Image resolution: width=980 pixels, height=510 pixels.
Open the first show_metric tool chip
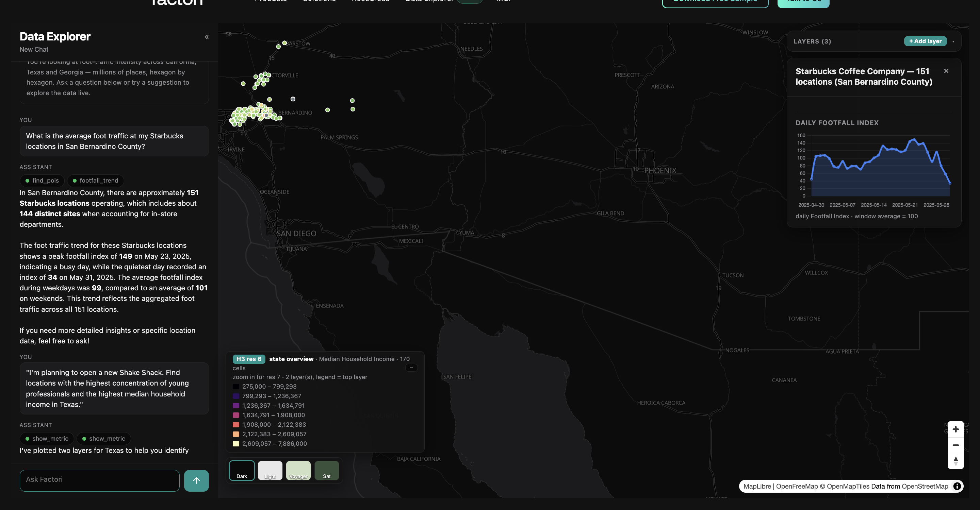47,439
